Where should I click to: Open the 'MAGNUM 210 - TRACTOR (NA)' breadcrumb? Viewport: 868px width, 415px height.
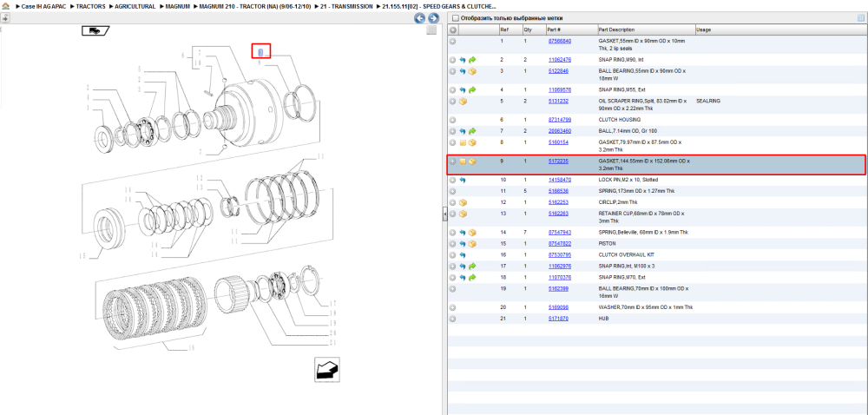[x=254, y=6]
